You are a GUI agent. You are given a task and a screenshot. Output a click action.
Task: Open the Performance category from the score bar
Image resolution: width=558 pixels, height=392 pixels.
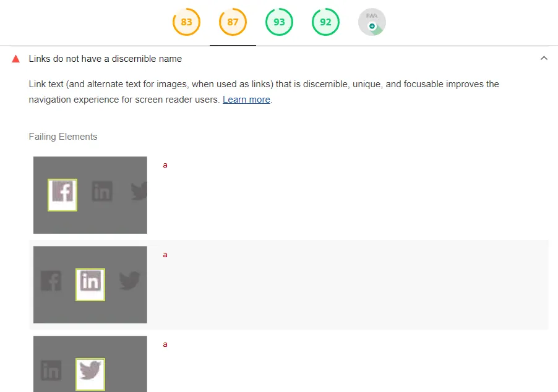(x=186, y=22)
